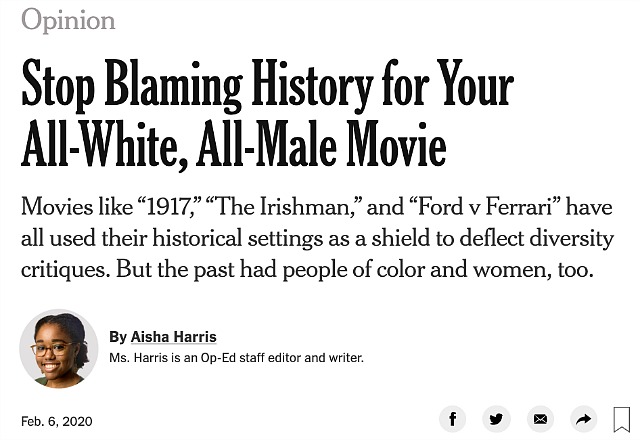Click Aisha Harris's circular profile photo

click(59, 349)
